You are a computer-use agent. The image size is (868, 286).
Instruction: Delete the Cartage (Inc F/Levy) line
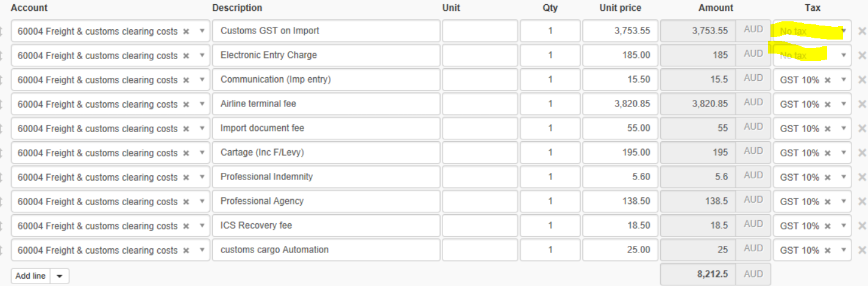(x=862, y=153)
